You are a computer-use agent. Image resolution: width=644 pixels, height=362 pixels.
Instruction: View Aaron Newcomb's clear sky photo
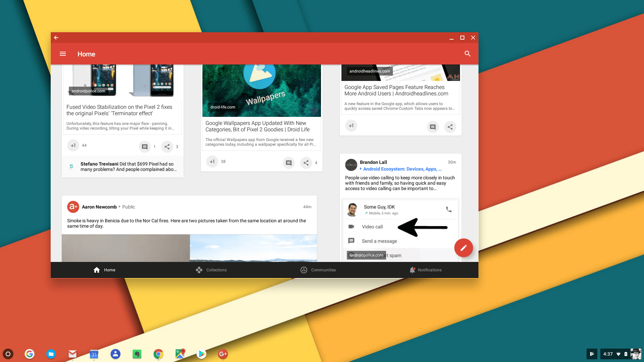tap(254, 248)
